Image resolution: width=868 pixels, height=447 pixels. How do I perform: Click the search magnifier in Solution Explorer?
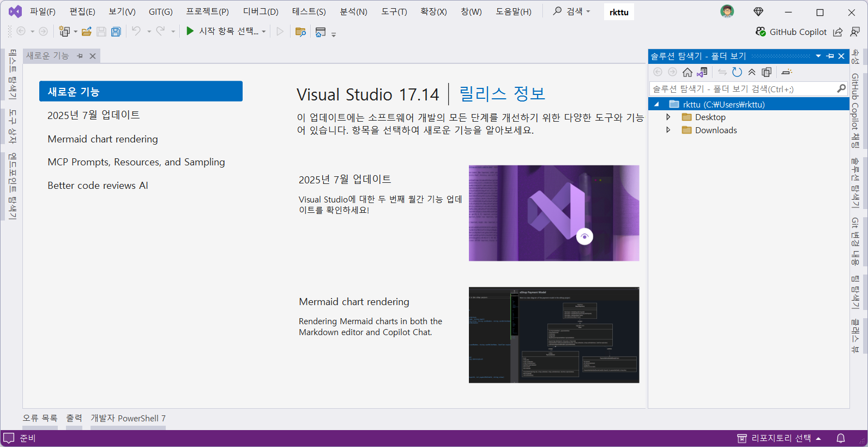tap(841, 88)
